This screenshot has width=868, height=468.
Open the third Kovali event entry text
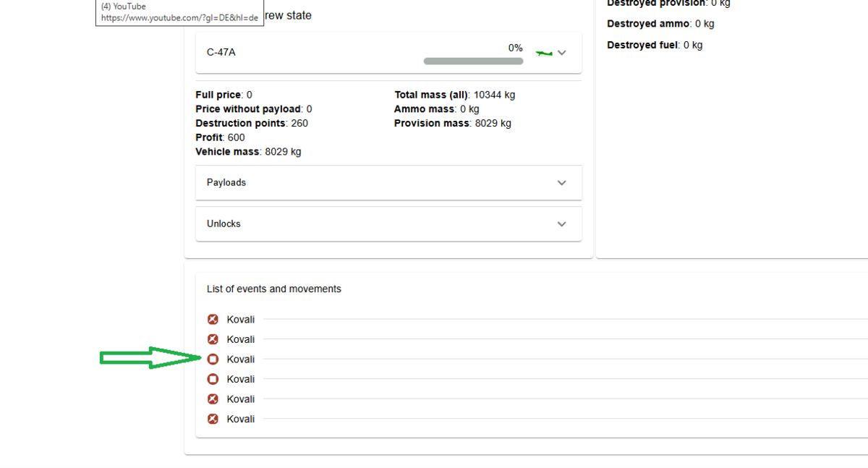(241, 359)
